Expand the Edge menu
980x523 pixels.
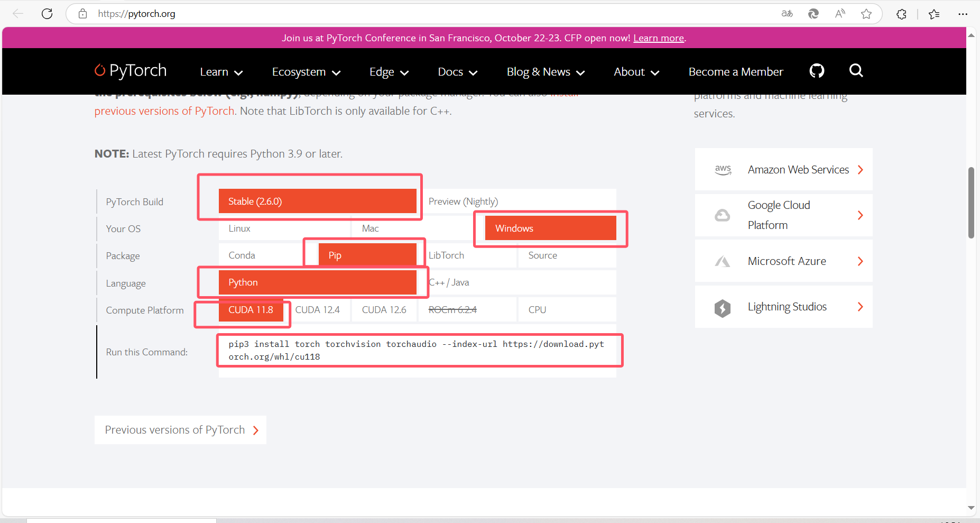click(x=389, y=72)
